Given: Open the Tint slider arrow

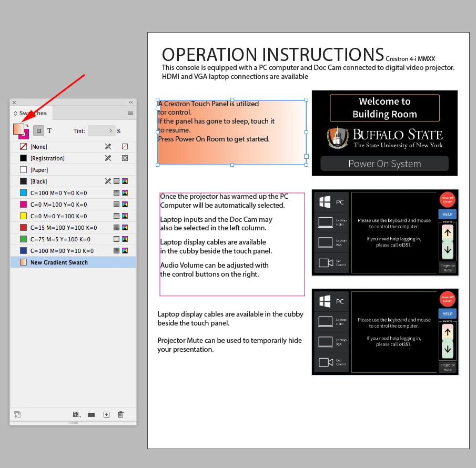Looking at the screenshot, I should [111, 131].
